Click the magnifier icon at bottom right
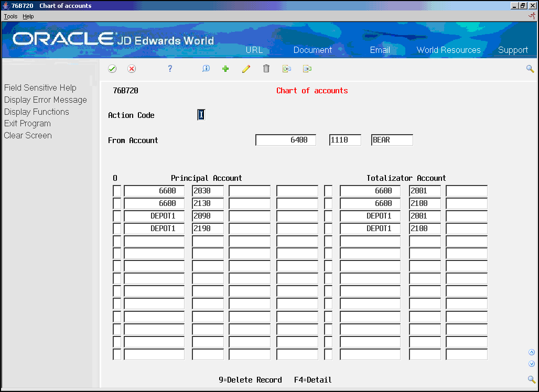 tap(532, 379)
